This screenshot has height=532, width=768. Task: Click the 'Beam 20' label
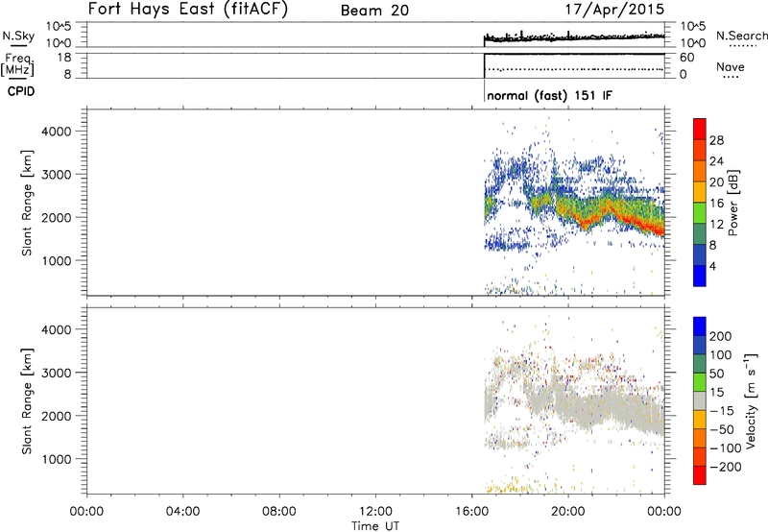(374, 11)
